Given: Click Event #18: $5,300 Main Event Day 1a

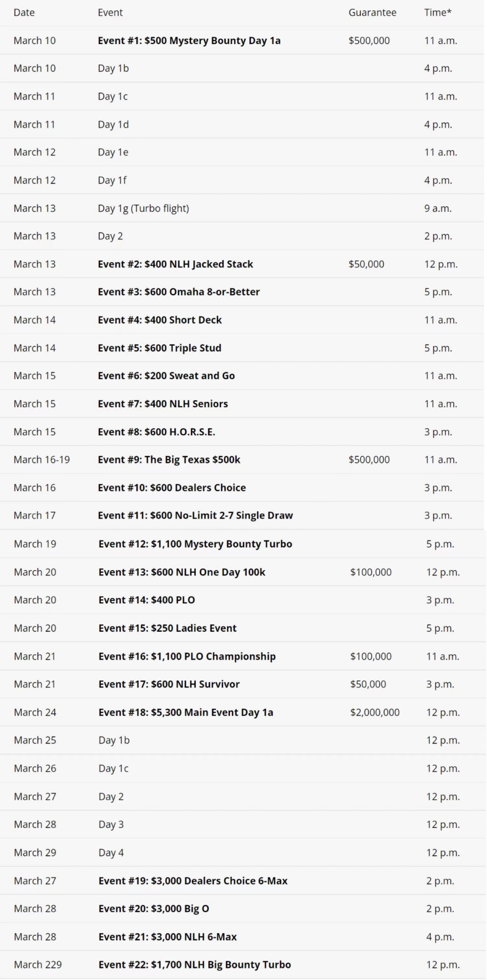Looking at the screenshot, I should point(186,712).
